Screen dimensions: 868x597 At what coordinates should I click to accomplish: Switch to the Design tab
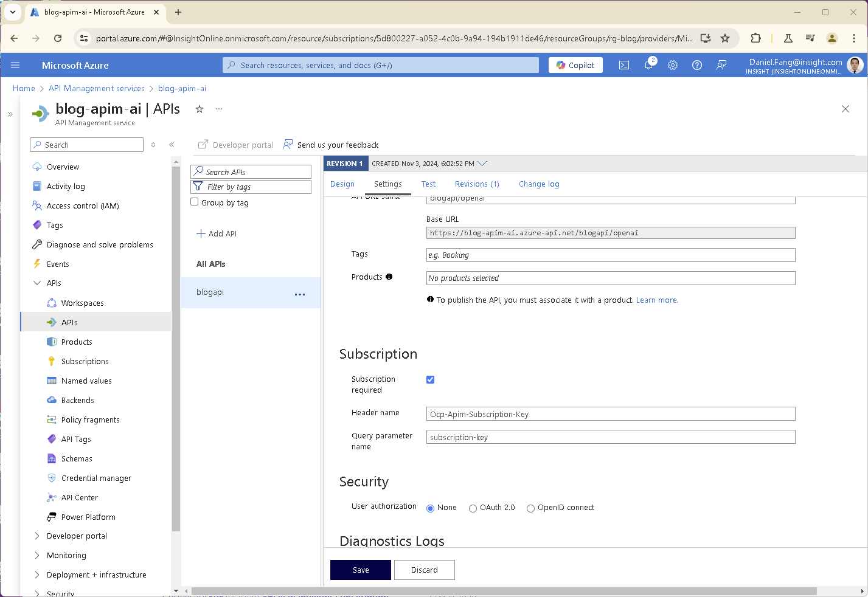tap(342, 184)
